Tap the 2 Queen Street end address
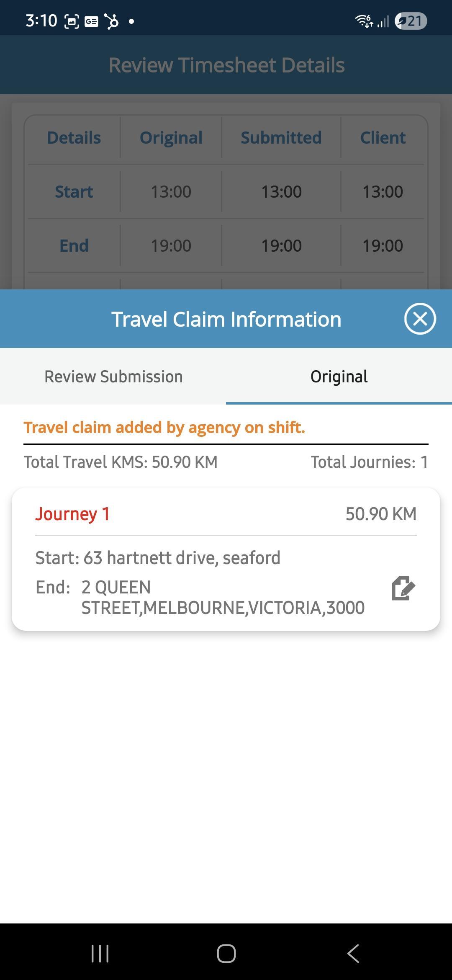This screenshot has height=980, width=452. [223, 598]
